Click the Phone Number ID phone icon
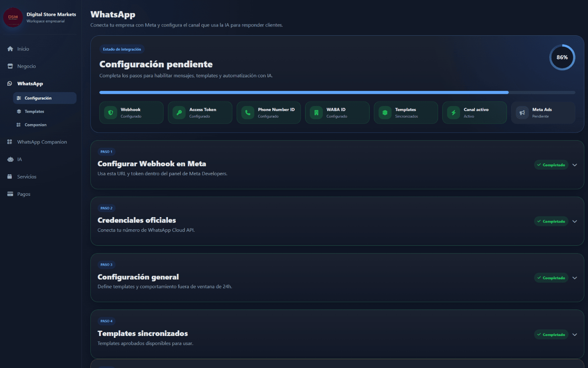Viewport: 588px width, 368px height. pyautogui.click(x=248, y=113)
